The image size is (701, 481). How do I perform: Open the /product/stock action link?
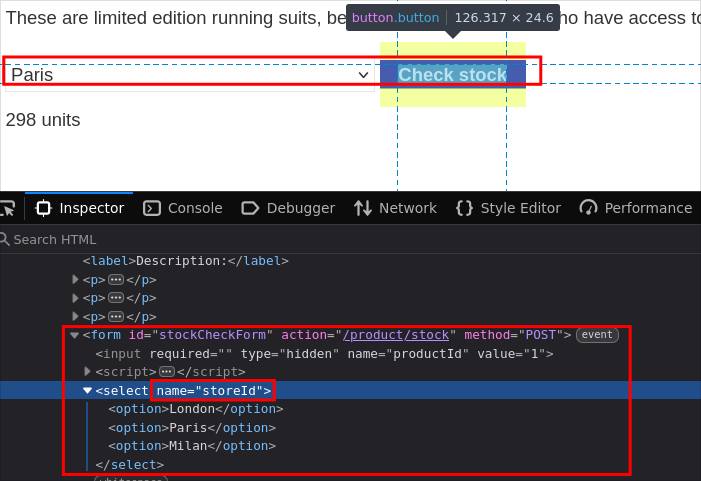point(396,335)
